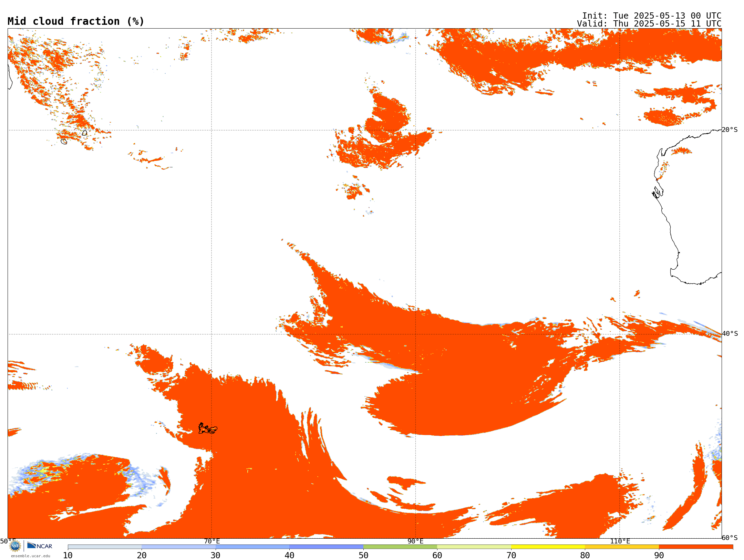Click the 80–90 gold colorbar swatch
744x560 pixels.
622,547
